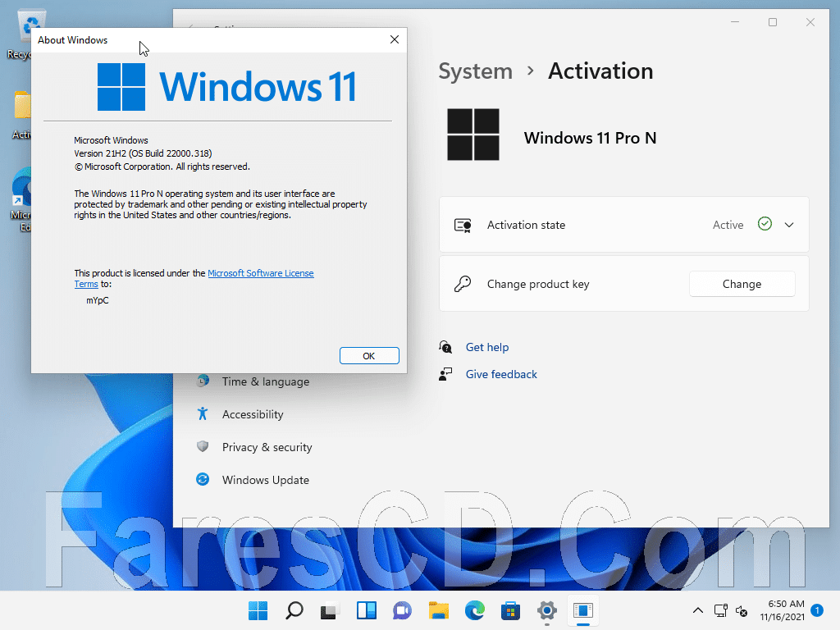Open taskbar Search magnifier

point(294,610)
